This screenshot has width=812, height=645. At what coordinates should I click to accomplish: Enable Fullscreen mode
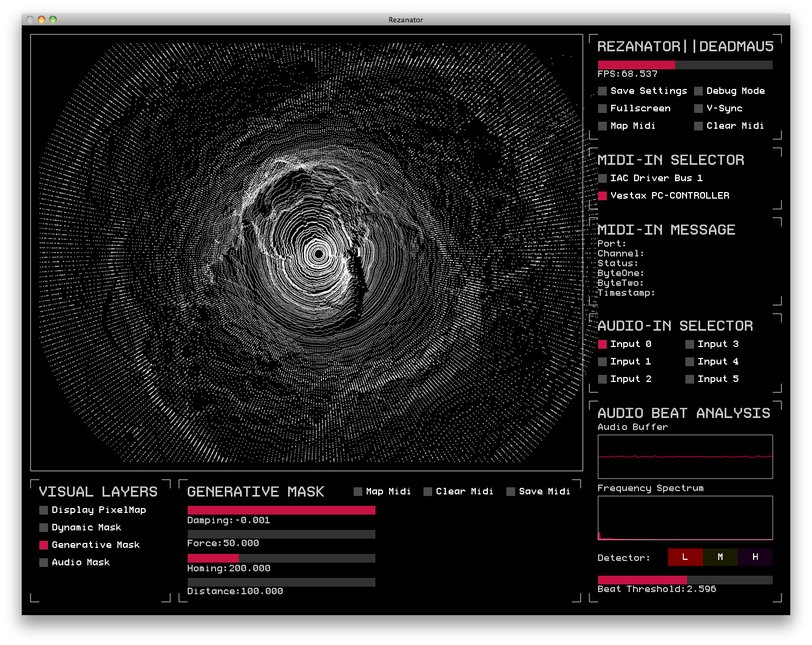(x=602, y=108)
